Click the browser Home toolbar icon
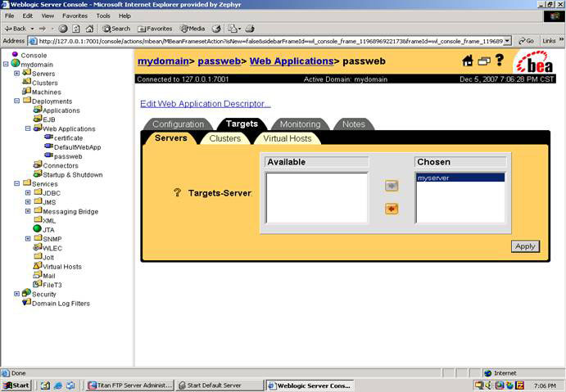 point(89,29)
